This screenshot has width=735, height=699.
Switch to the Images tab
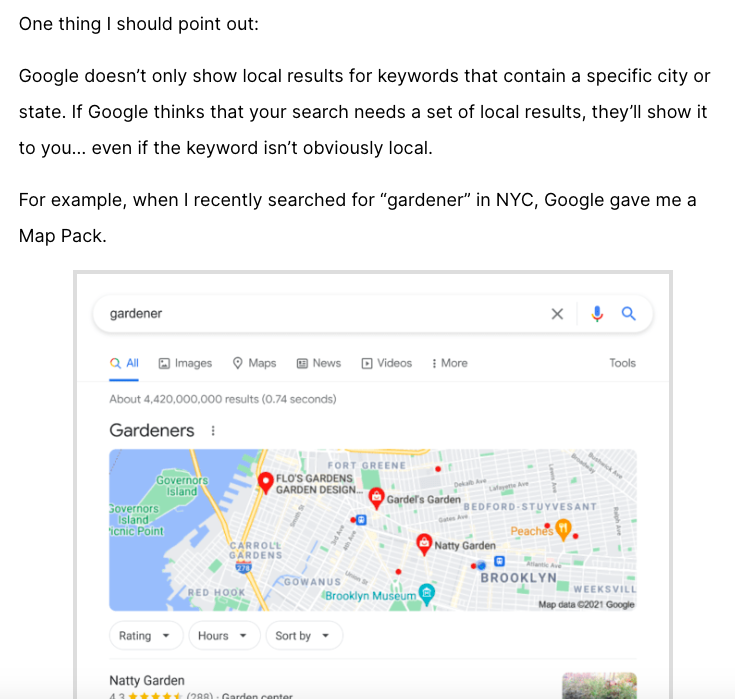pyautogui.click(x=186, y=363)
